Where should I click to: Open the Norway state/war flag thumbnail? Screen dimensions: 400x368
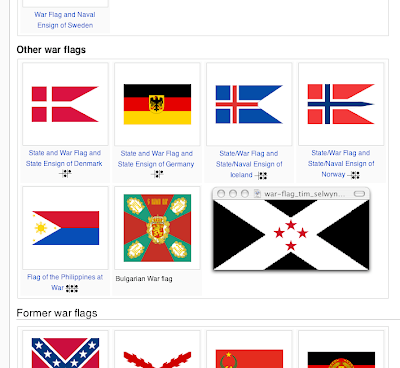[341, 104]
